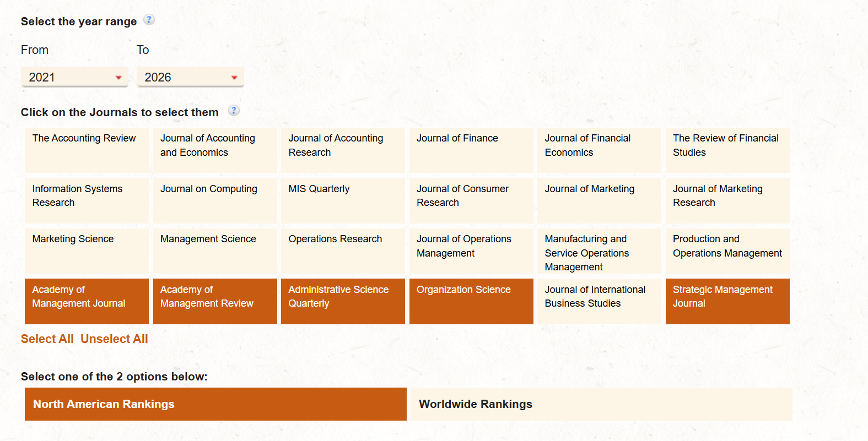Screen dimensions: 868x441
Task: Select Marketing Science journal
Action: [x=87, y=251]
